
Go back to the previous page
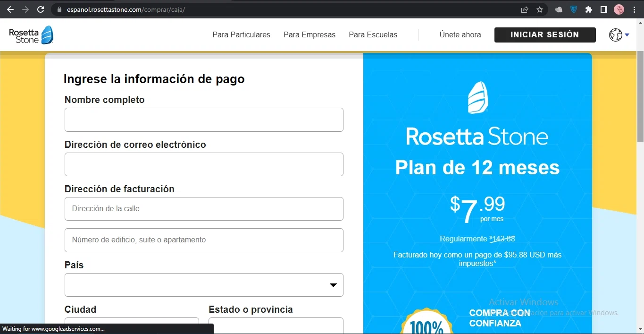(x=10, y=9)
